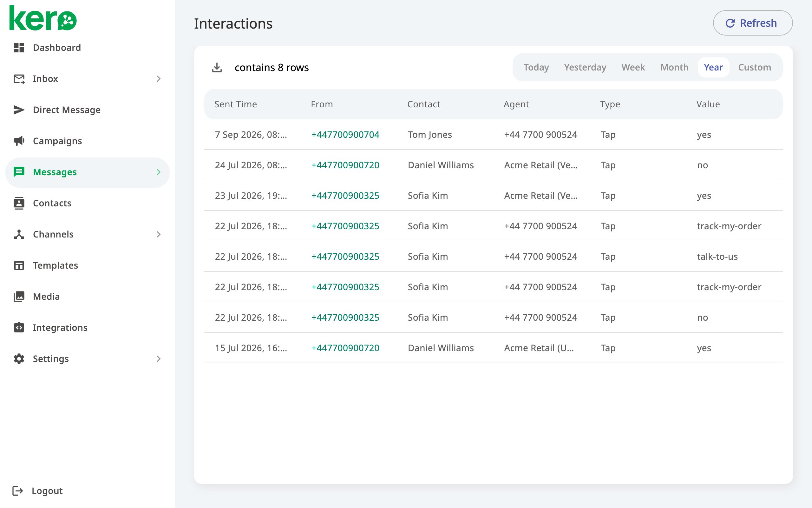Image resolution: width=812 pixels, height=508 pixels.
Task: Click the Logout exit icon
Action: [18, 491]
